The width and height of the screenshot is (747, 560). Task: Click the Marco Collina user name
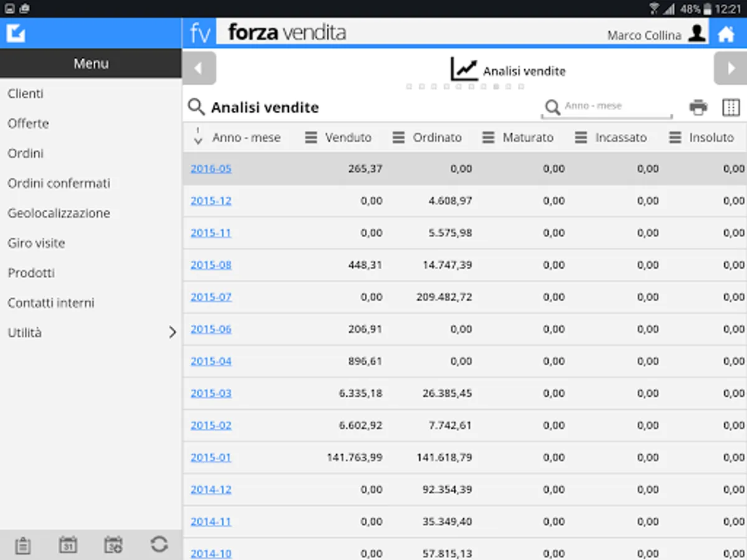[644, 35]
